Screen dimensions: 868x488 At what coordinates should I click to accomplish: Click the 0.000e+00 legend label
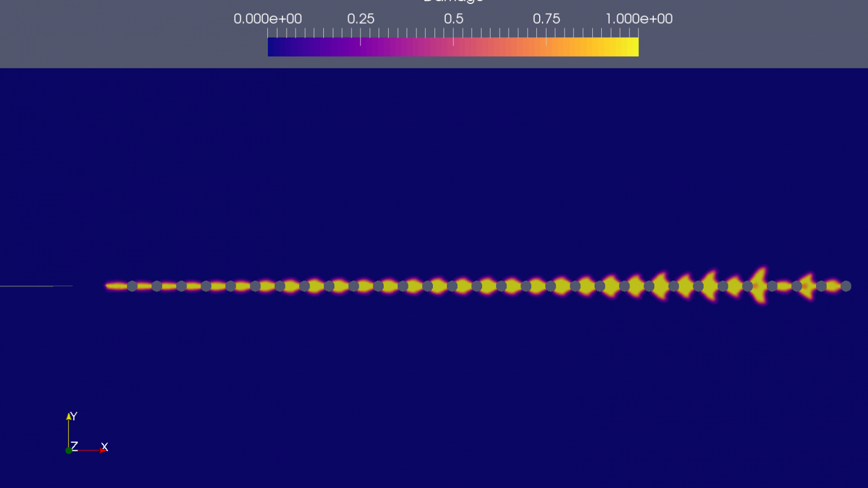[x=267, y=19]
